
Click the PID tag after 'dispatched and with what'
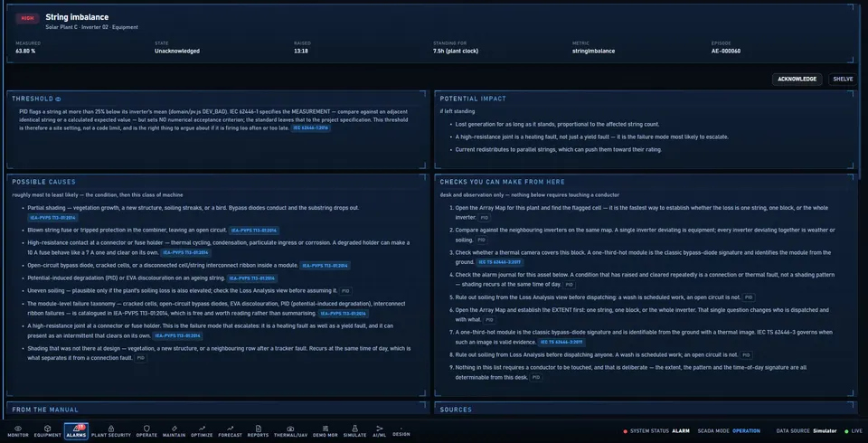click(x=489, y=320)
